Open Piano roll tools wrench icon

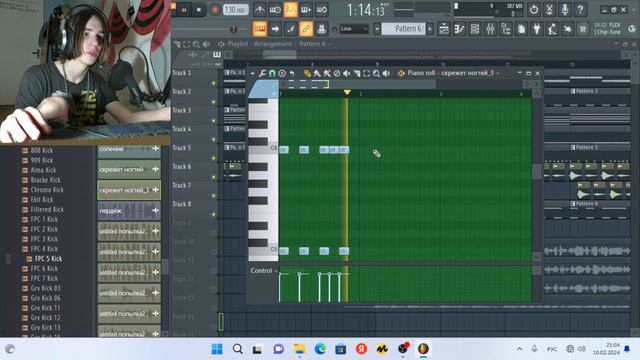coord(262,73)
